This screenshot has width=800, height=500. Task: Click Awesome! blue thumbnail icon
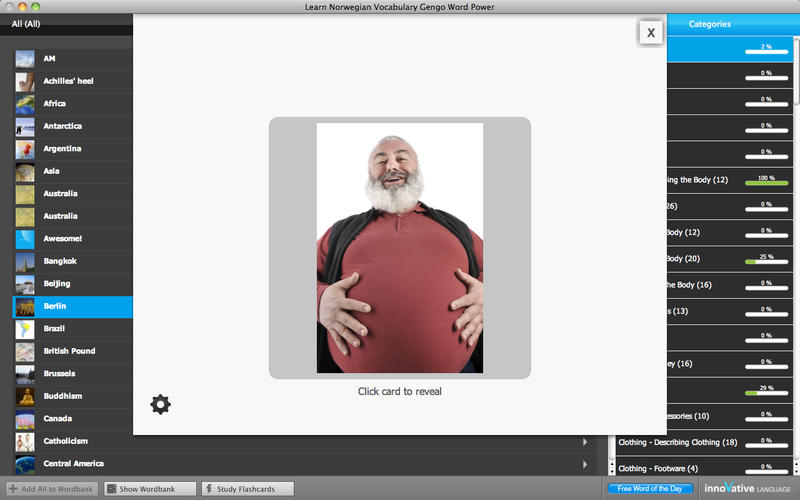tap(25, 239)
